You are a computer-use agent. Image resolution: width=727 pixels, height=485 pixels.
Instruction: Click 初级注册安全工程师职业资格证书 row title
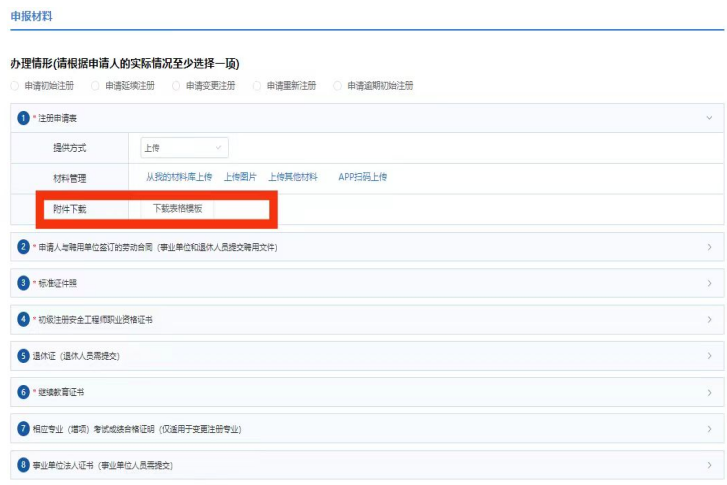pyautogui.click(x=95, y=320)
